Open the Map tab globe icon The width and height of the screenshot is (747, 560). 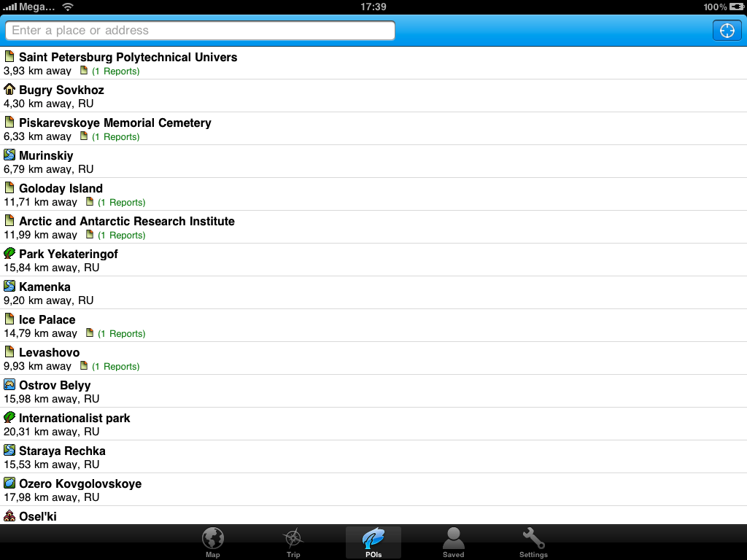[212, 542]
